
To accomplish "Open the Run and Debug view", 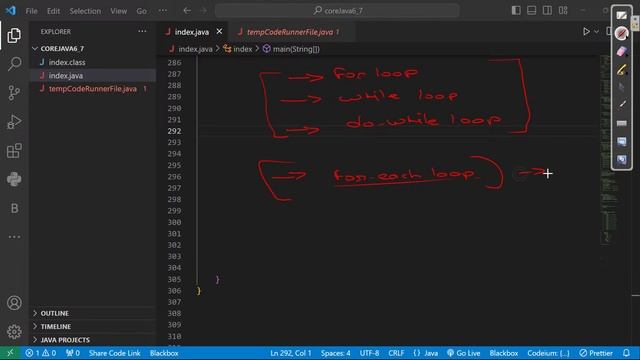I will click(14, 122).
